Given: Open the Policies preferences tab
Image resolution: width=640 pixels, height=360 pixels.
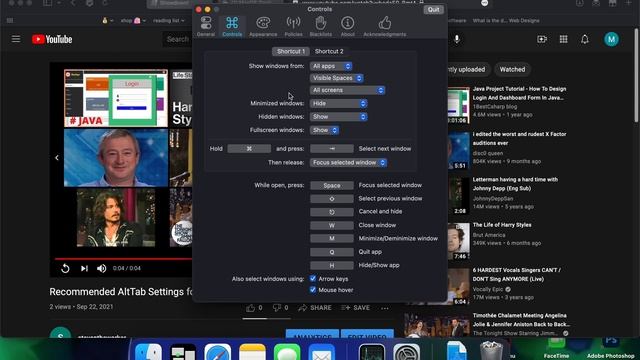Looking at the screenshot, I should [x=293, y=27].
